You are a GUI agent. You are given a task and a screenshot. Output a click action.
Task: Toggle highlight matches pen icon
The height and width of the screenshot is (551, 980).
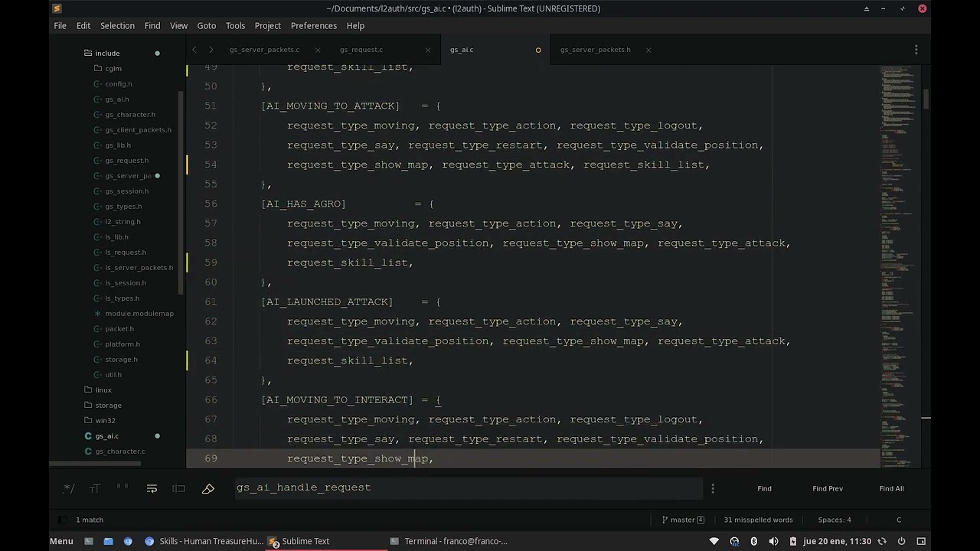208,488
